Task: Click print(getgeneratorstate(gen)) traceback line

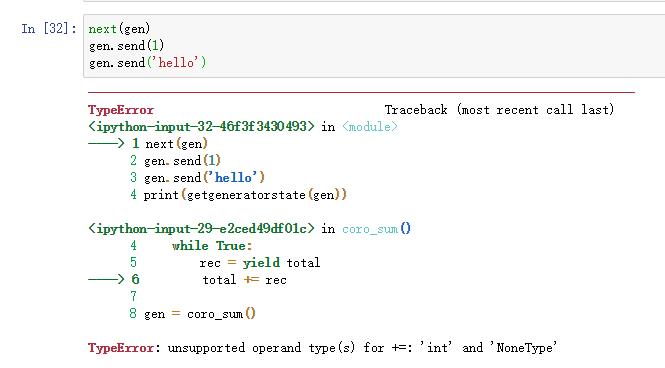Action: click(x=238, y=195)
